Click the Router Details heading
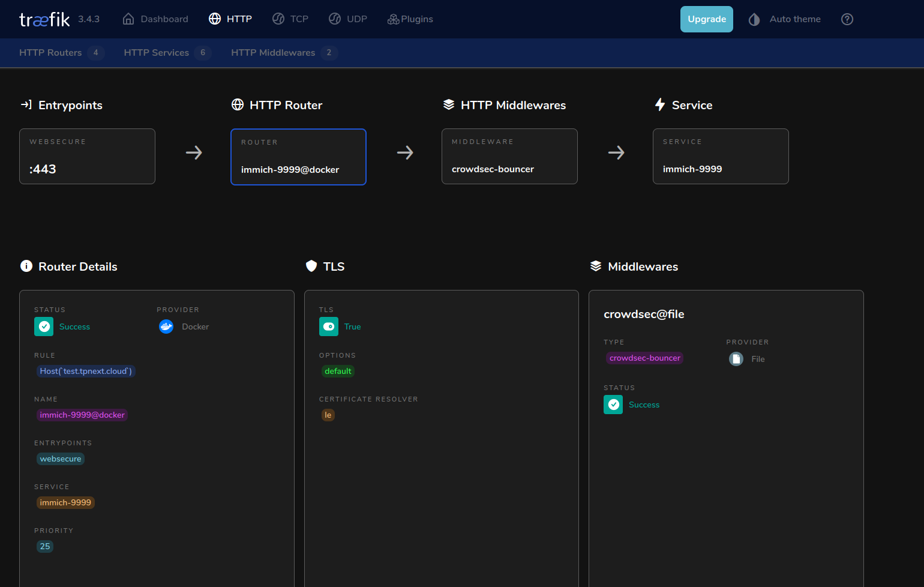This screenshot has height=587, width=924. point(78,266)
